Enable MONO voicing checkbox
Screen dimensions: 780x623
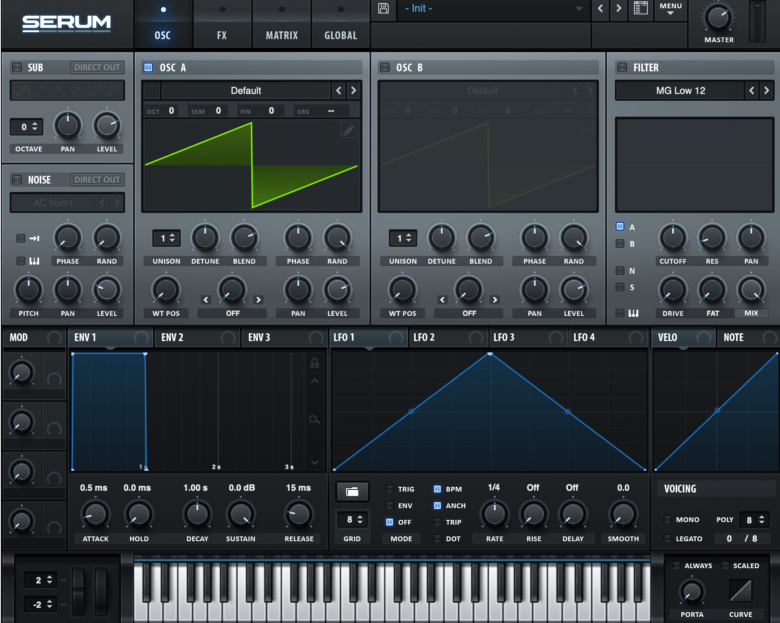tap(667, 519)
